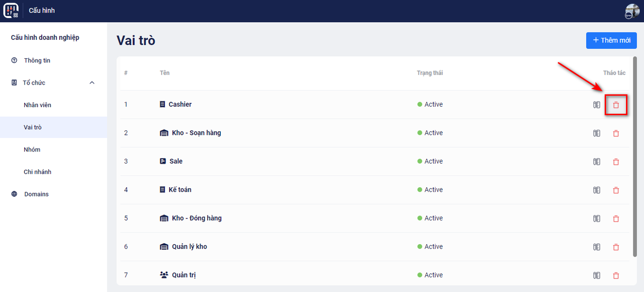Go to Nhân viên page
Image resolution: width=644 pixels, height=292 pixels.
38,105
